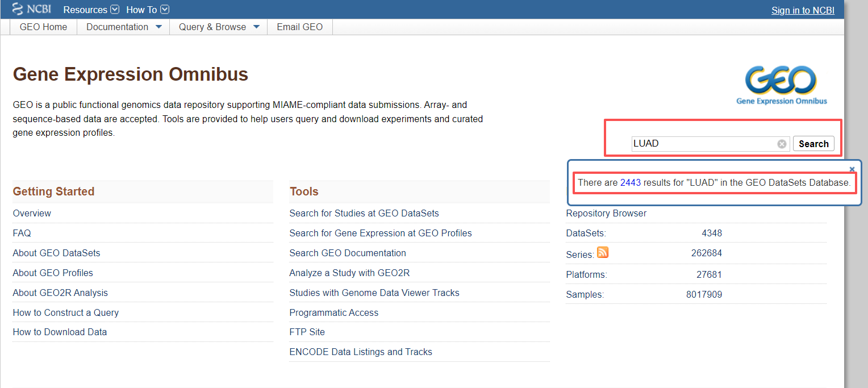Click the Samples count 8017909
The image size is (868, 388).
coord(704,294)
